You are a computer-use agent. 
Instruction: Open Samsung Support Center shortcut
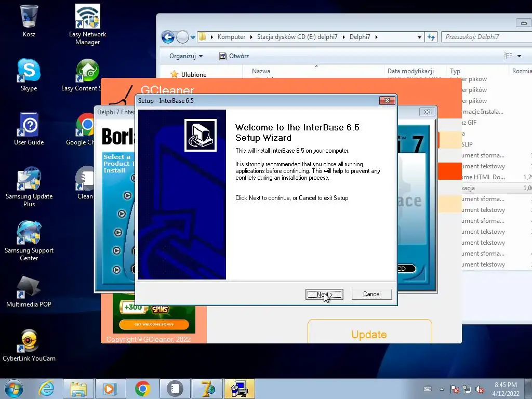click(29, 241)
